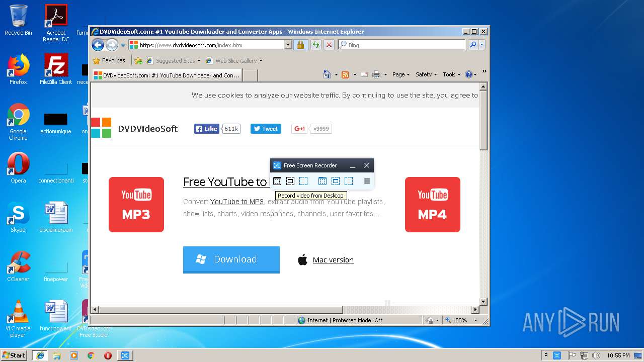Open the Favorites star button
This screenshot has height=362, width=644.
click(x=109, y=60)
